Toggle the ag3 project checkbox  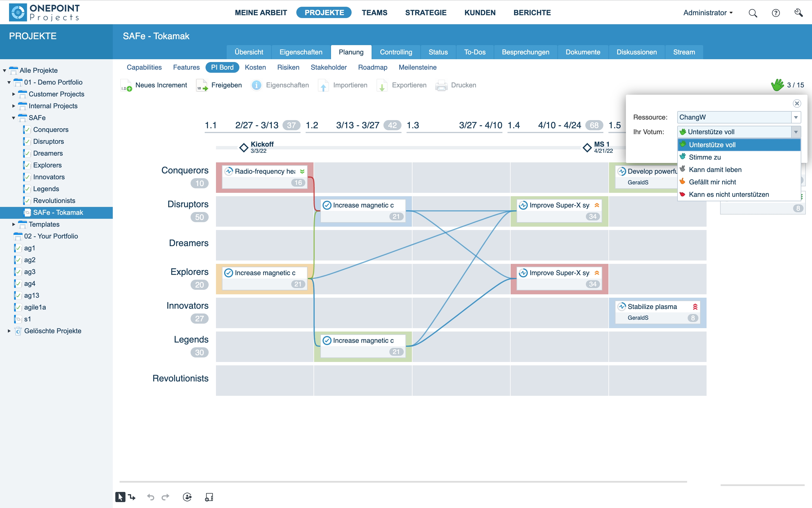pyautogui.click(x=18, y=271)
